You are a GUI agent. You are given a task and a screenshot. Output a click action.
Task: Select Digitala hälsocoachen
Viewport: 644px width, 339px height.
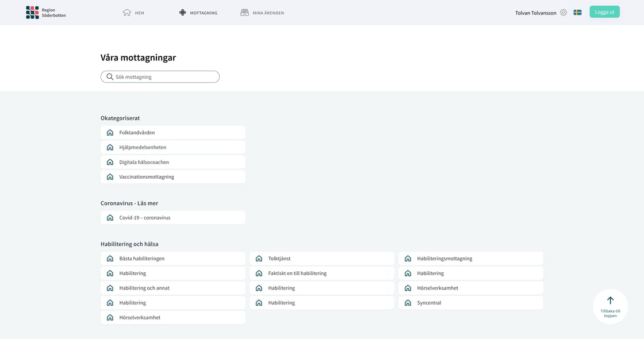coord(173,162)
